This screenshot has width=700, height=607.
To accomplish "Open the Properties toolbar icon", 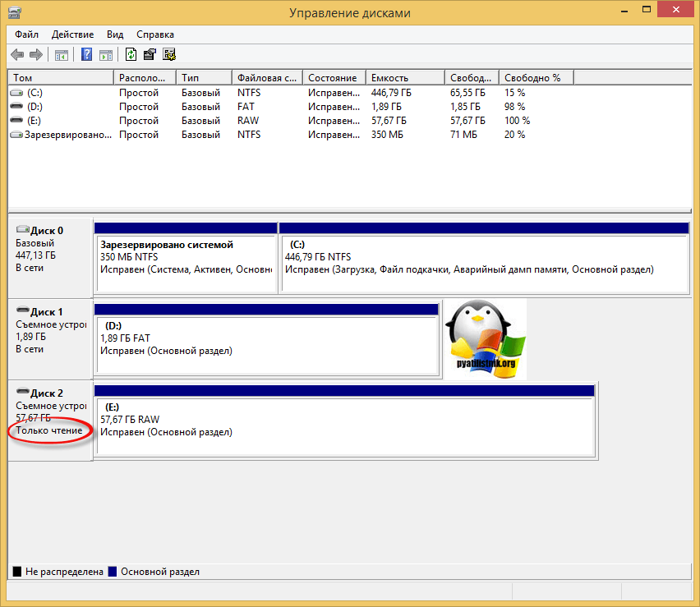I will pos(150,55).
